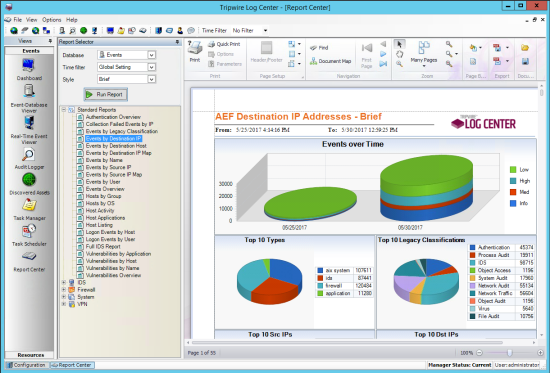Expand the VPN reports node
The width and height of the screenshot is (550, 373).
64,304
